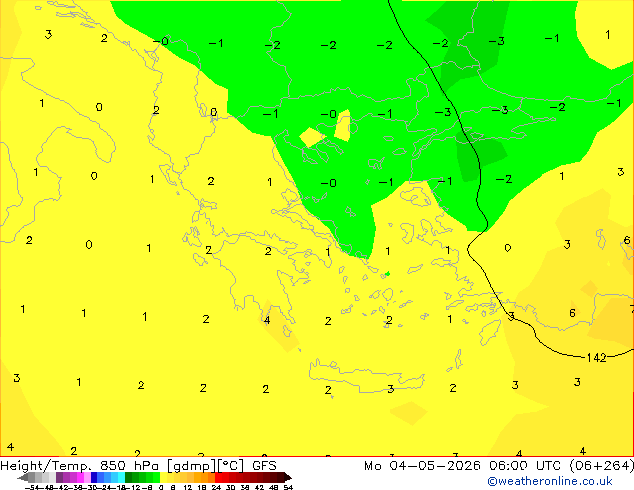The image size is (634, 490).
Task: Select the Mo 04-05-2026 date text
Action: click(422, 466)
